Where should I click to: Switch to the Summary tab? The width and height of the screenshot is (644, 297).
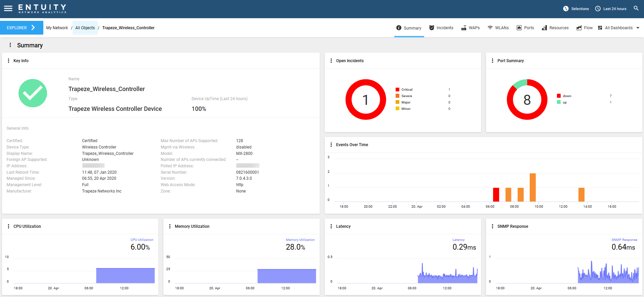[x=409, y=28]
